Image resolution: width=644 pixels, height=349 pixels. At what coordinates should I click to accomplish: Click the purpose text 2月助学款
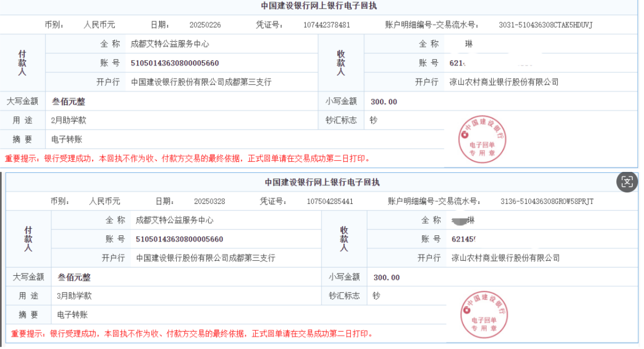pos(68,120)
